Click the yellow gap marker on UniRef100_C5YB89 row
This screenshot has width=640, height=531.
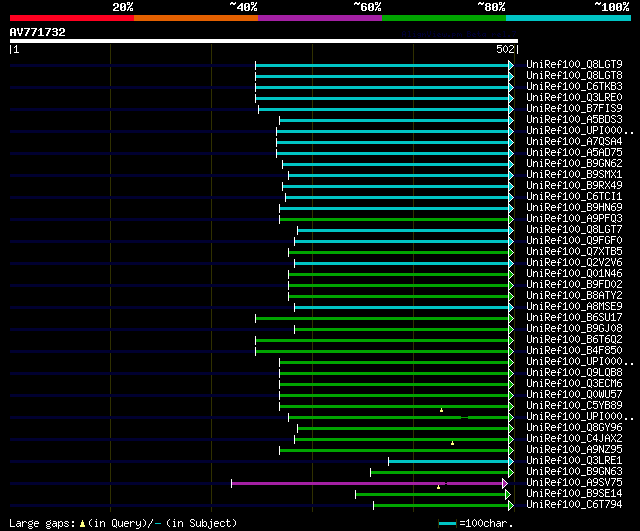pos(441,410)
